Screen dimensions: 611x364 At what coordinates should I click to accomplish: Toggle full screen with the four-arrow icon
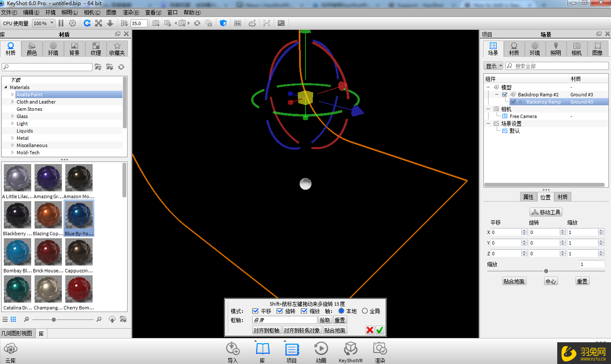pos(99,23)
